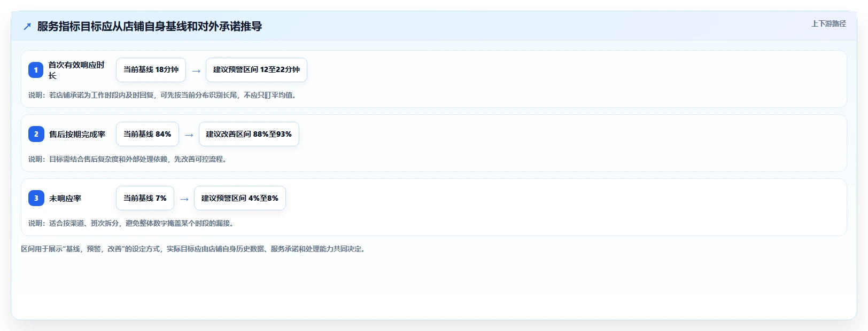Click the chip 当前基线 7%
This screenshot has width=868, height=331.
[145, 198]
